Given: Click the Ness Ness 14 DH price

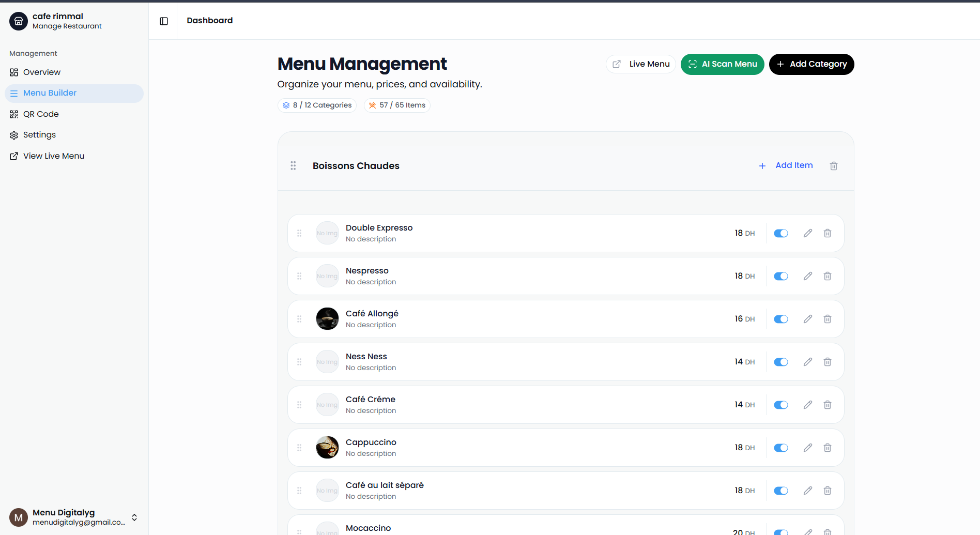Looking at the screenshot, I should tap(745, 362).
